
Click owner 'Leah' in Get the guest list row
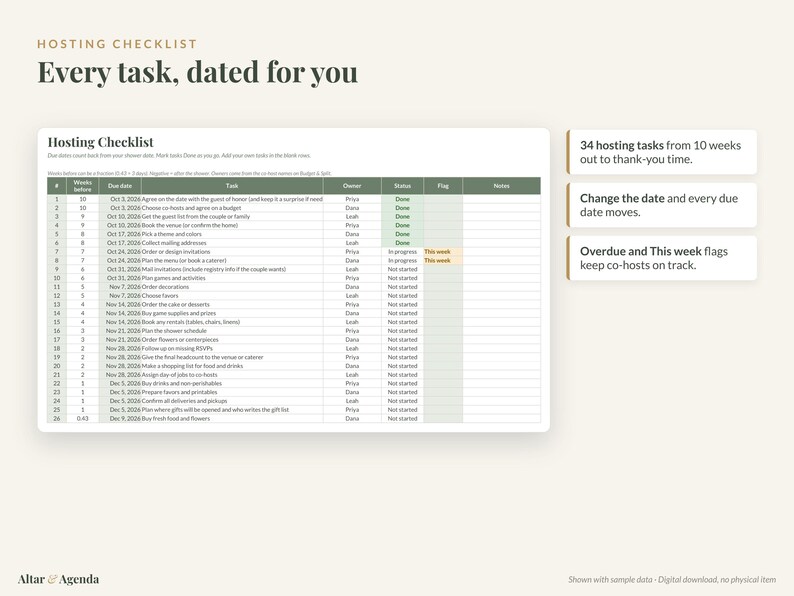click(x=352, y=216)
